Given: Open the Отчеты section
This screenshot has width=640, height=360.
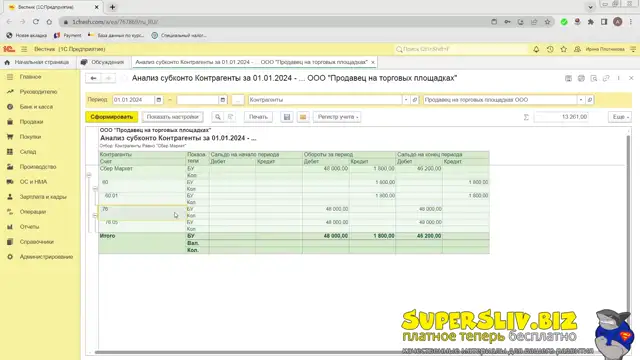Looking at the screenshot, I should coord(29,227).
